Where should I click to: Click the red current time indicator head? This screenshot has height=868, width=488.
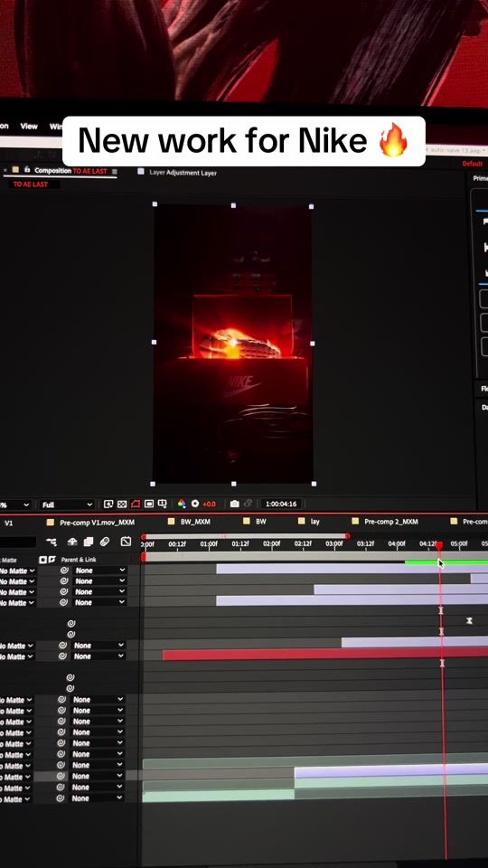click(x=439, y=546)
